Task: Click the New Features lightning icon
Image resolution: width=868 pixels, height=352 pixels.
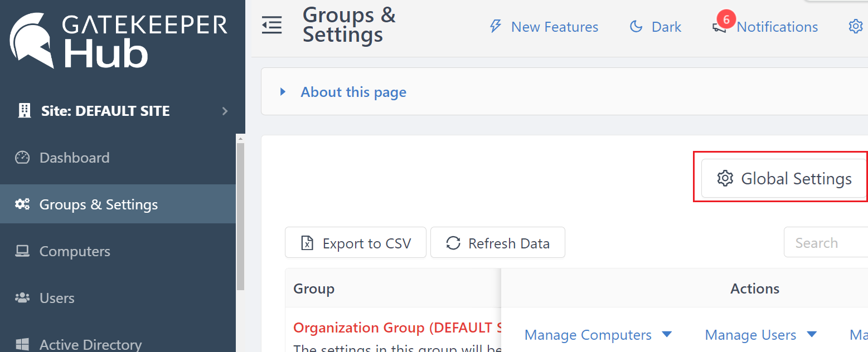Action: pyautogui.click(x=495, y=26)
